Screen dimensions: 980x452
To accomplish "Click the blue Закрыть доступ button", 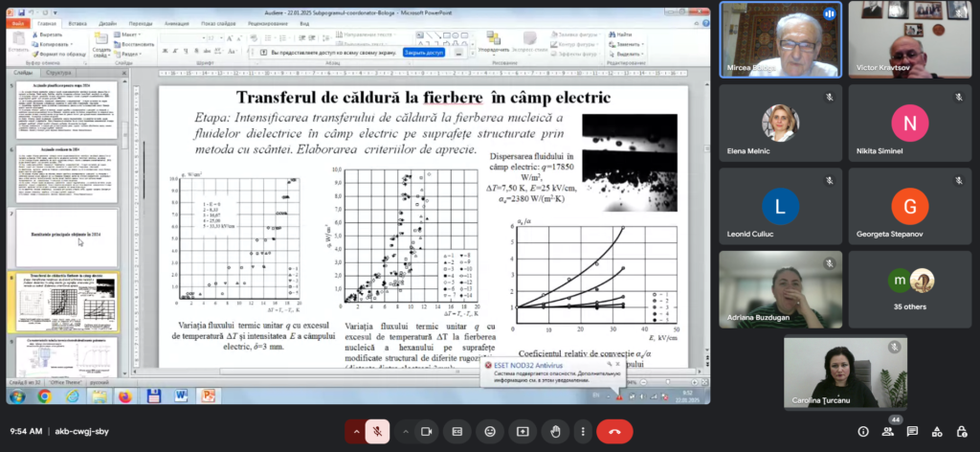I will [424, 53].
